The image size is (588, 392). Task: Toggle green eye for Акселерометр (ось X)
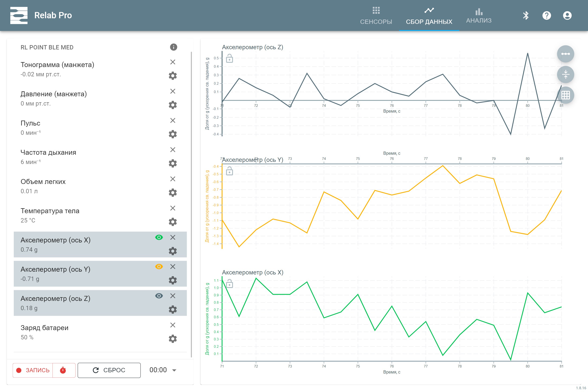(x=159, y=237)
